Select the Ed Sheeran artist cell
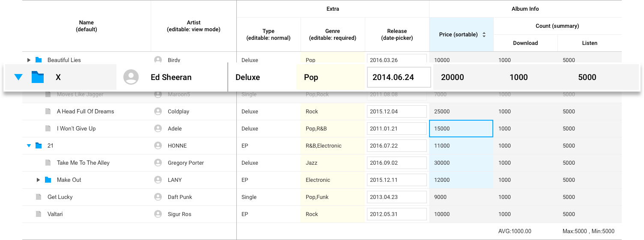644x240 pixels. pos(172,77)
